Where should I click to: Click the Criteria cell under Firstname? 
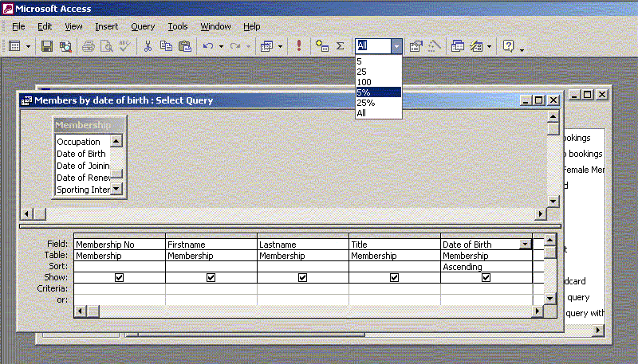[x=211, y=288]
